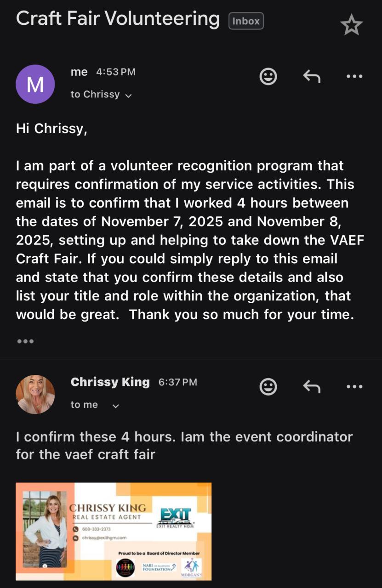Reply to Chrissy King's message
The width and height of the screenshot is (382, 588).
(312, 387)
